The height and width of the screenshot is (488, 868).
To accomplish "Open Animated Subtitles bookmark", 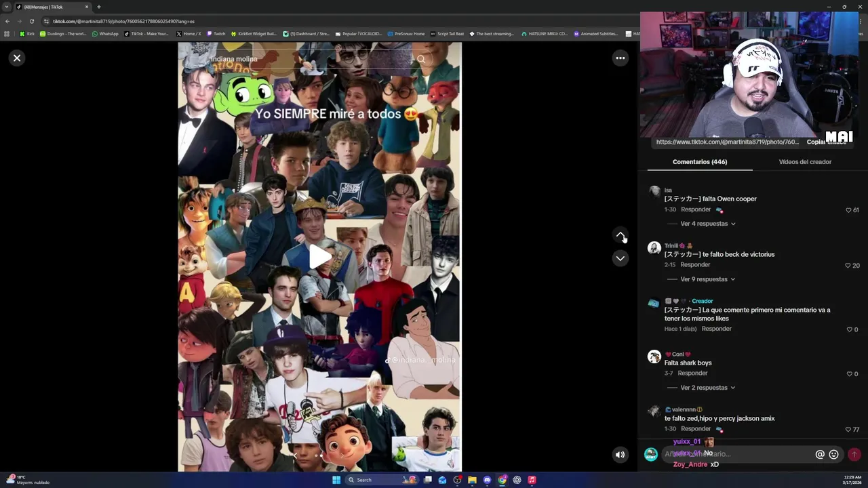I will click(x=596, y=34).
